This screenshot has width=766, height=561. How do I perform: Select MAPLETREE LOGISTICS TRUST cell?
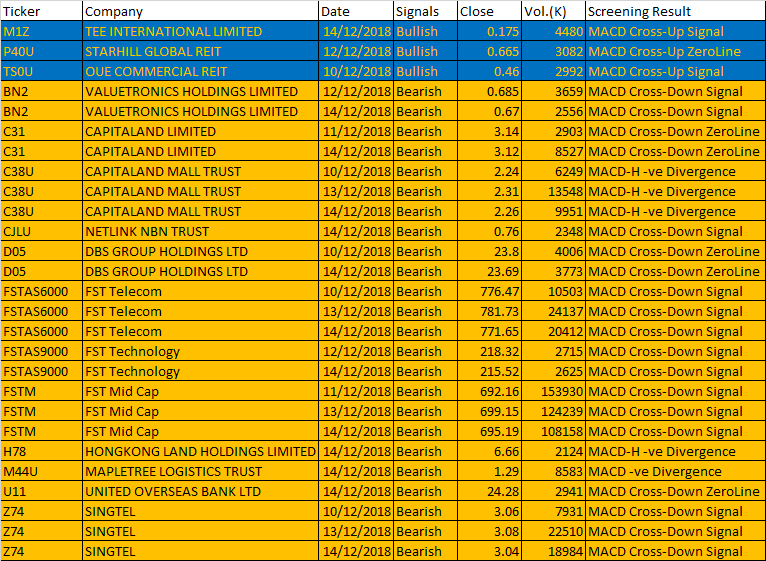click(x=200, y=472)
